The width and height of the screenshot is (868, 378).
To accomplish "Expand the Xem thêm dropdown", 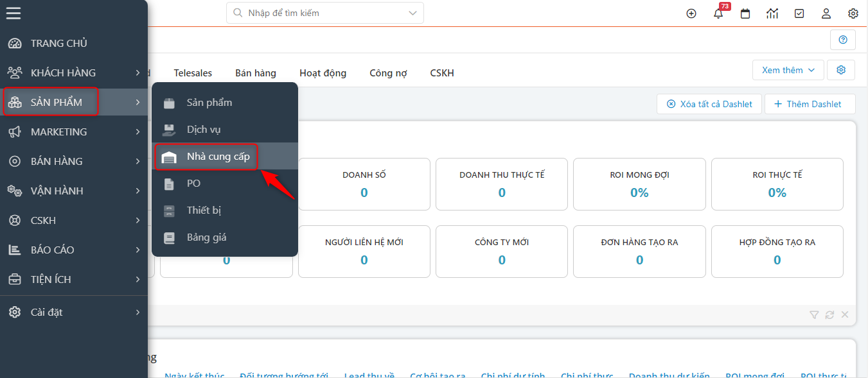I will (x=788, y=70).
